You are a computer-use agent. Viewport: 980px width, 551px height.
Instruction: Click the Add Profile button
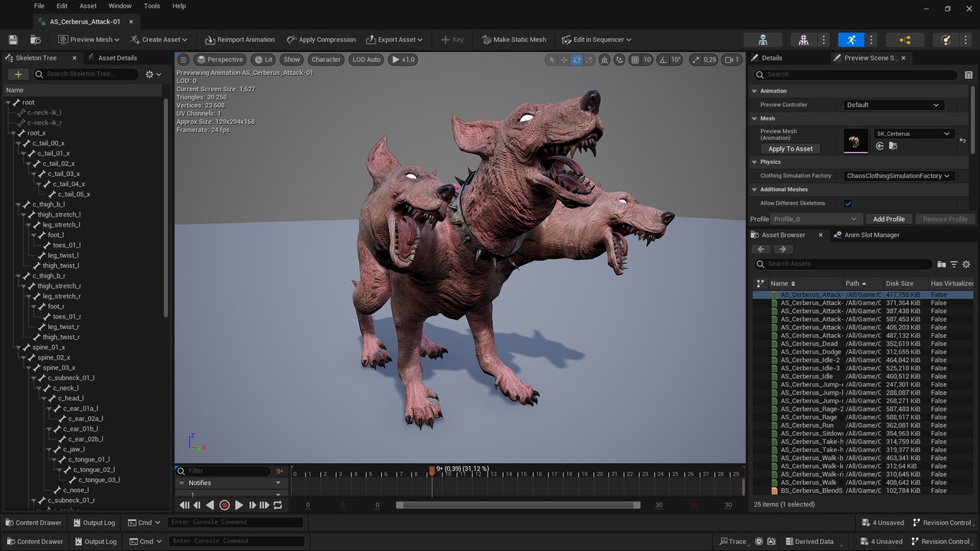(888, 219)
